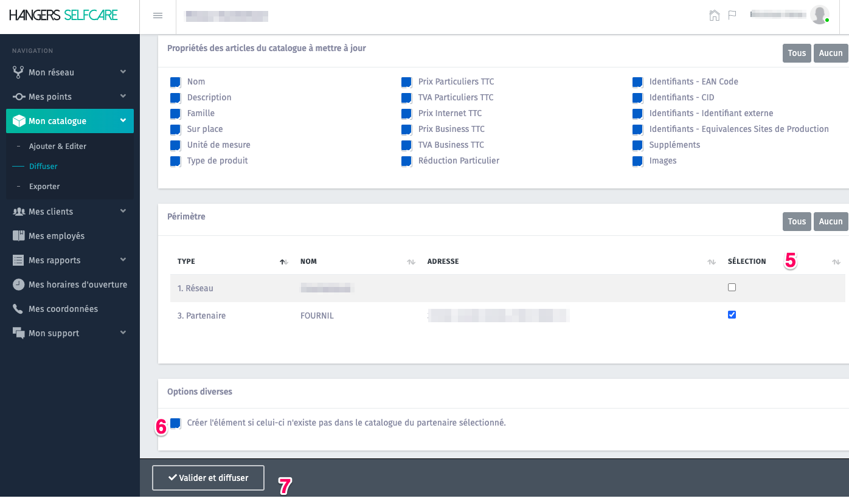
Task: Open the user avatar profile
Action: (x=820, y=15)
